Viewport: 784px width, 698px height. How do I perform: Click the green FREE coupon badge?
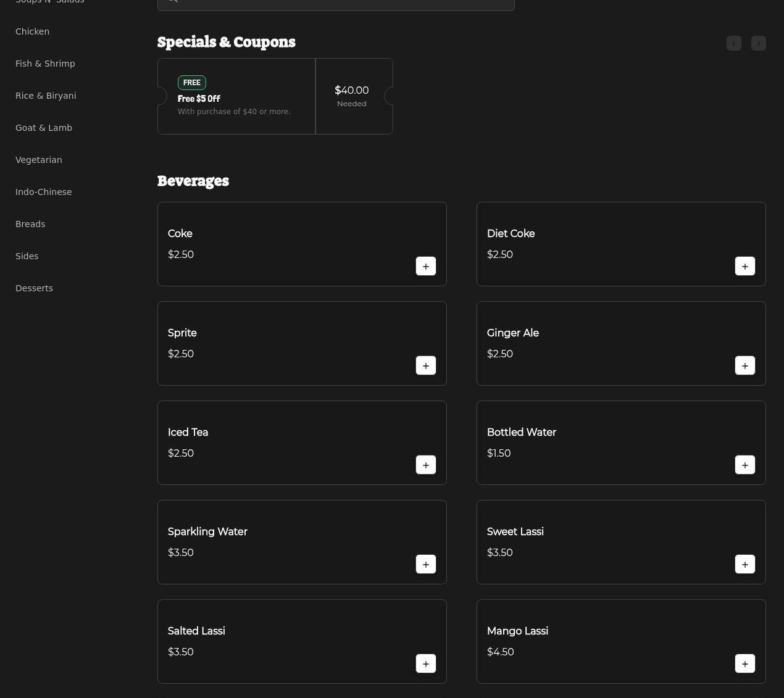[192, 83]
